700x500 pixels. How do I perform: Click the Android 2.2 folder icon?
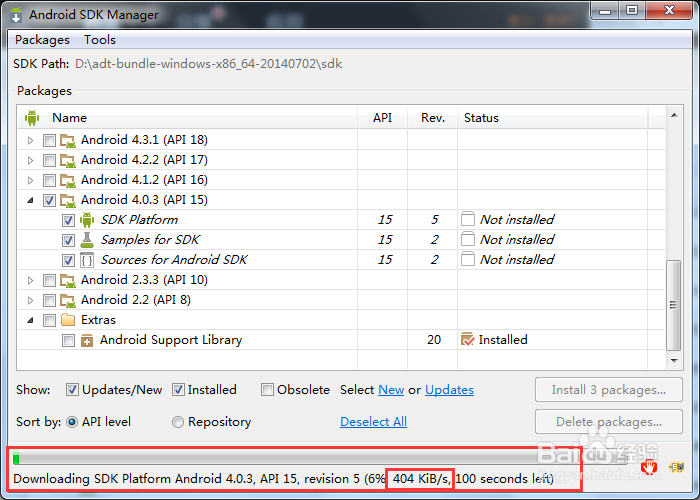pos(68,300)
